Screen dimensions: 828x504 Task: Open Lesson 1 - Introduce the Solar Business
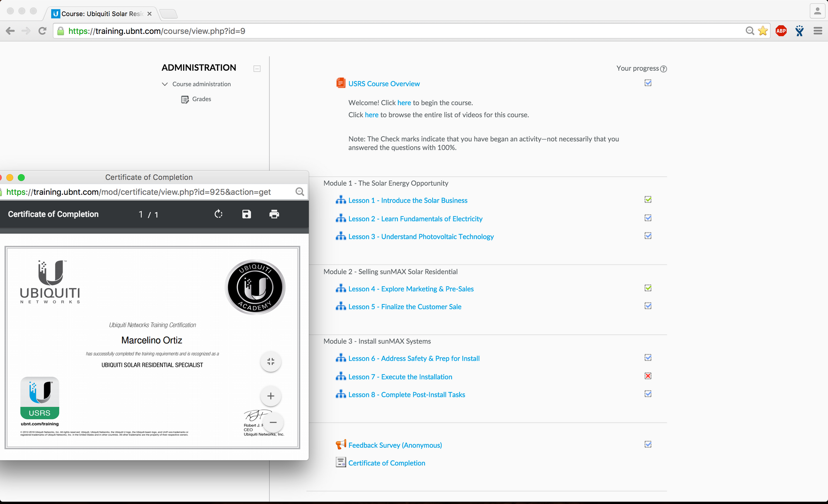click(x=408, y=200)
